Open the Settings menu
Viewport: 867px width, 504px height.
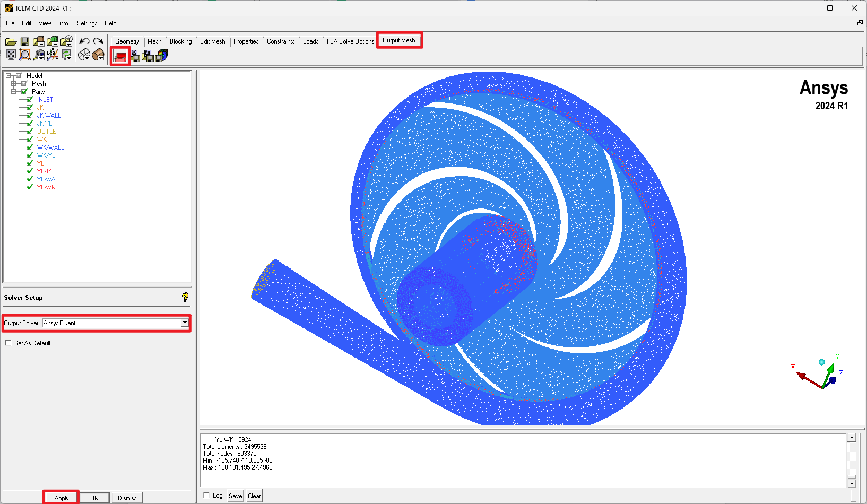pyautogui.click(x=87, y=23)
